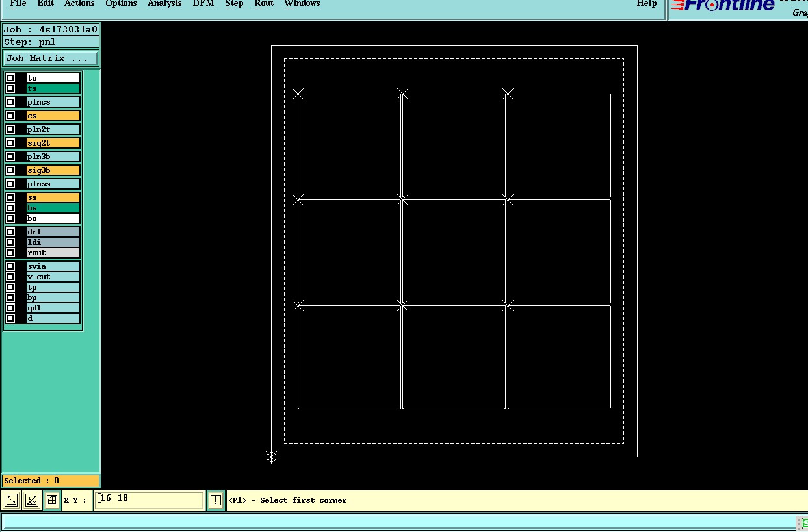Toggle the sig3b layer checkbox

pyautogui.click(x=10, y=170)
